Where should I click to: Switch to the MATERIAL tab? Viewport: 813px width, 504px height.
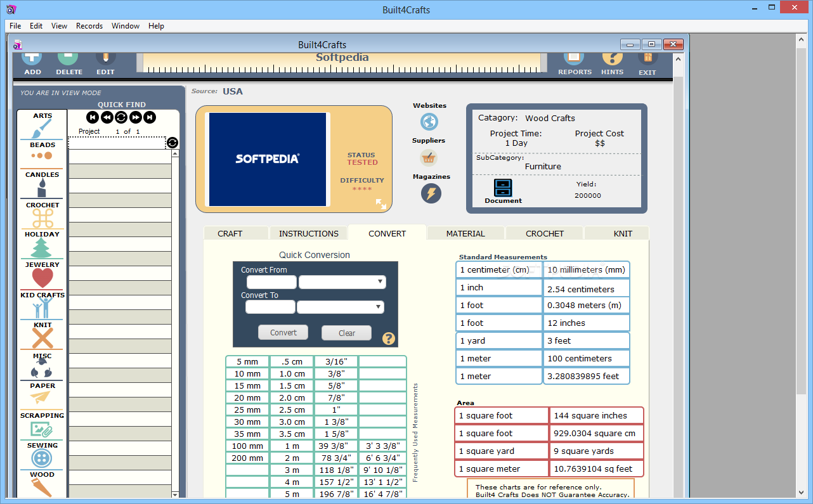[x=465, y=233]
